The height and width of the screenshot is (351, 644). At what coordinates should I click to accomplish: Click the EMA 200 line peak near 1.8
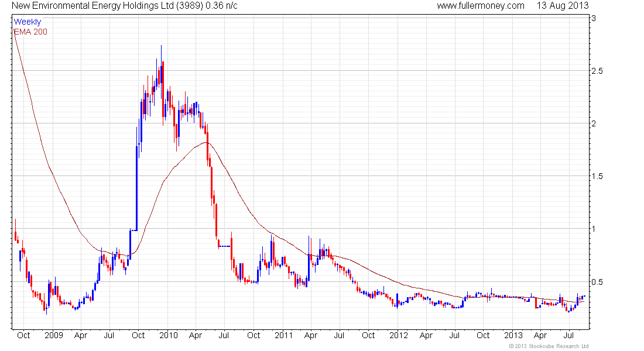point(205,143)
